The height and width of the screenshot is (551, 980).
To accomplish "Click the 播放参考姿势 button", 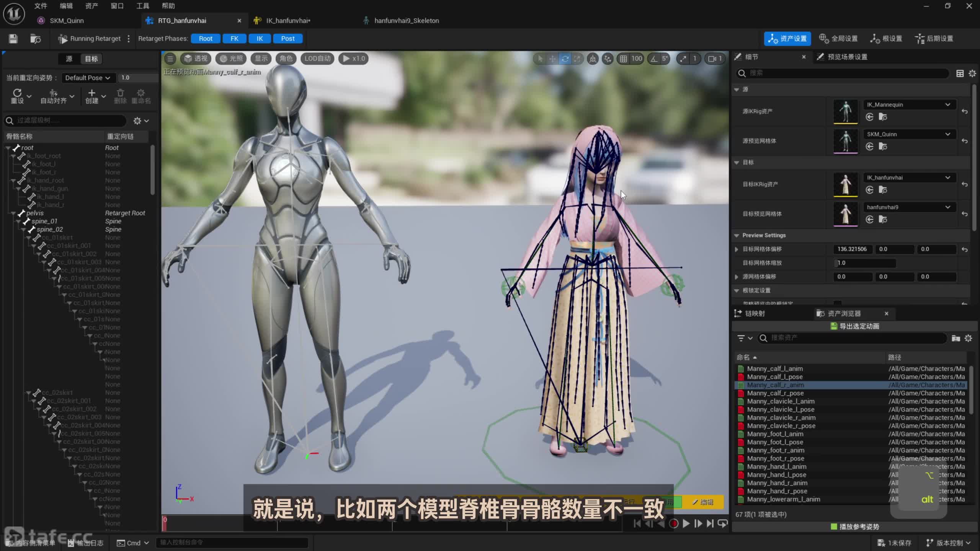I will (x=855, y=527).
